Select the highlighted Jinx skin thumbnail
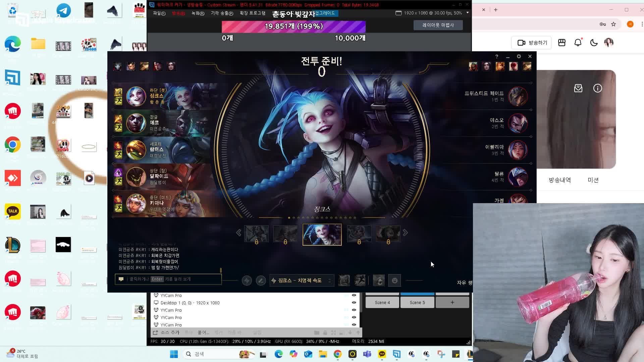The width and height of the screenshot is (644, 362). click(322, 235)
